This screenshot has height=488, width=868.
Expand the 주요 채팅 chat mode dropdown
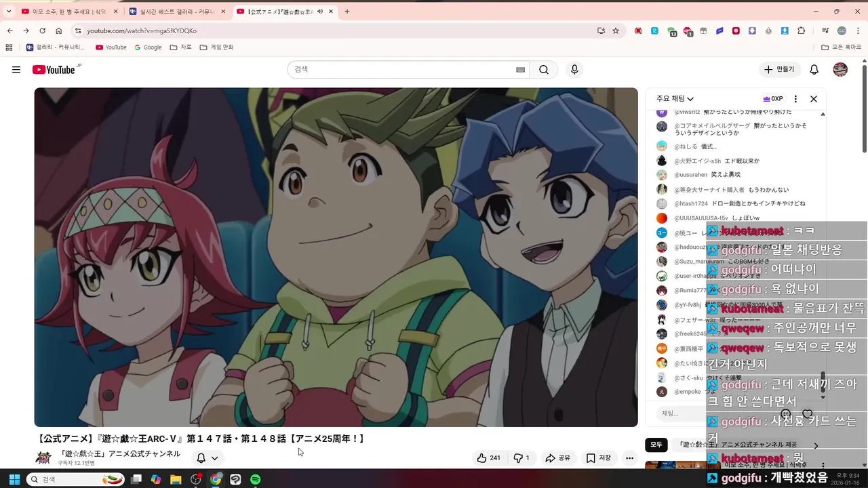click(x=675, y=99)
